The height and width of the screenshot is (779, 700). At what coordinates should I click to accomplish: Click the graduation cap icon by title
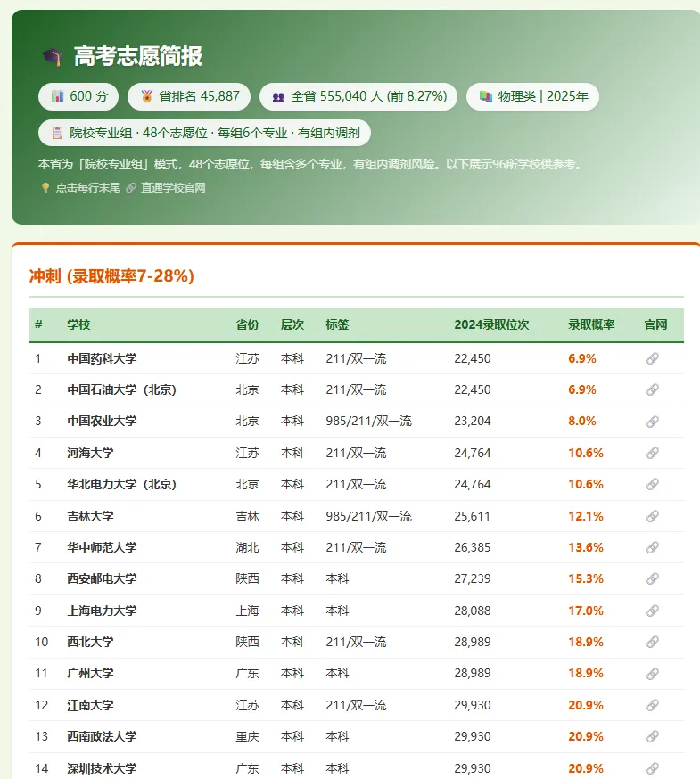click(x=53, y=57)
